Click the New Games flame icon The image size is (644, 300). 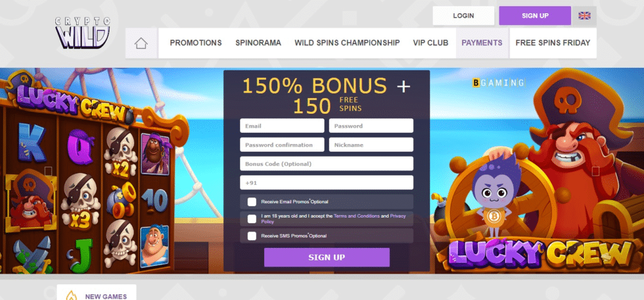pos(72,296)
